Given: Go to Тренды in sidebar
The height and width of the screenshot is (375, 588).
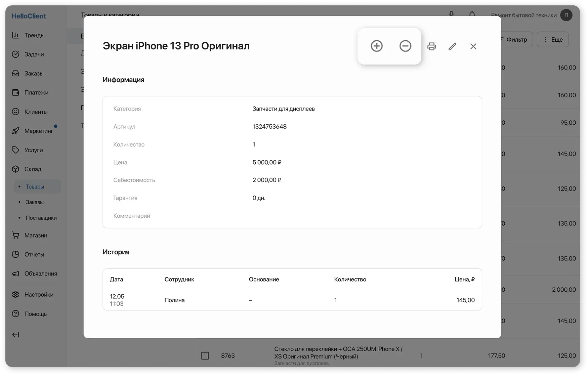Looking at the screenshot, I should tap(34, 35).
